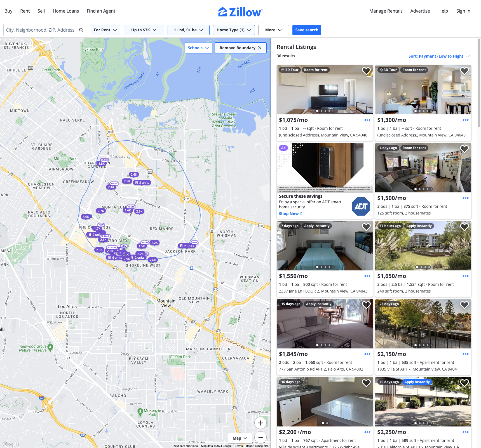Image resolution: width=481 pixels, height=448 pixels.
Task: Open Manage Rentals in the top navigation
Action: tap(386, 11)
